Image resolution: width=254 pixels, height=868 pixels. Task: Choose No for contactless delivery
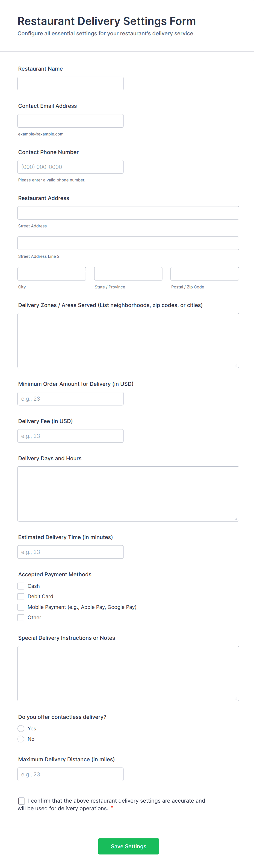(21, 739)
